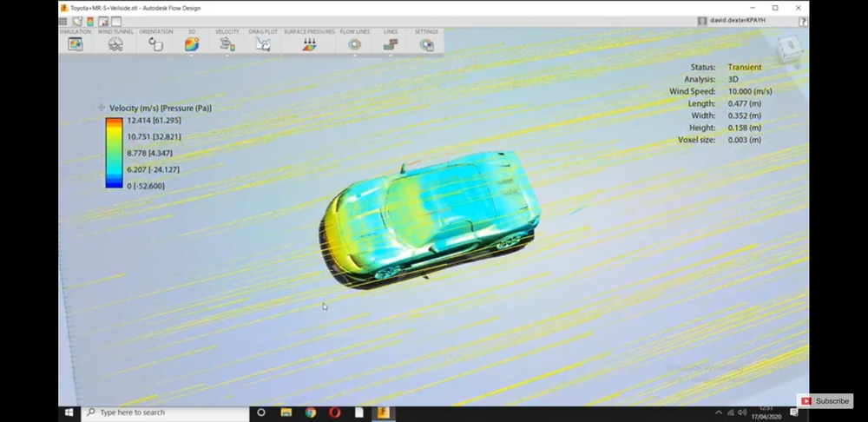868x422 pixels.
Task: Open File Explorer from the taskbar
Action: coord(286,412)
